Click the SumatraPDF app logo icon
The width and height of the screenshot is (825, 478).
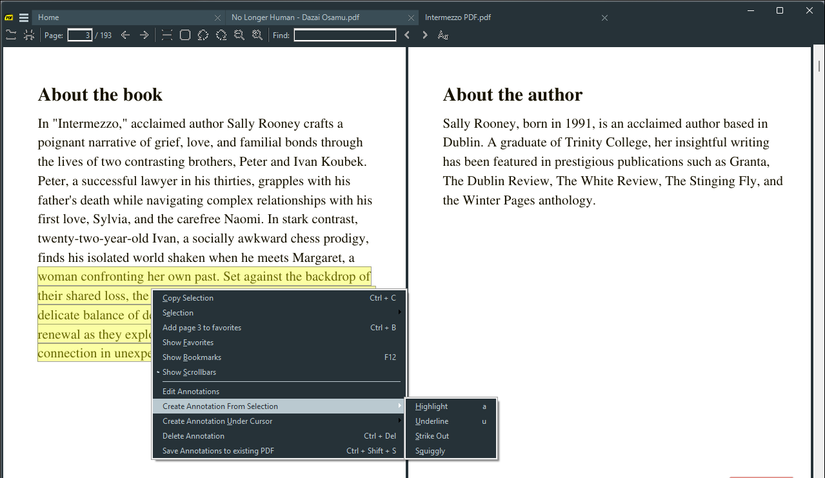pyautogui.click(x=9, y=17)
